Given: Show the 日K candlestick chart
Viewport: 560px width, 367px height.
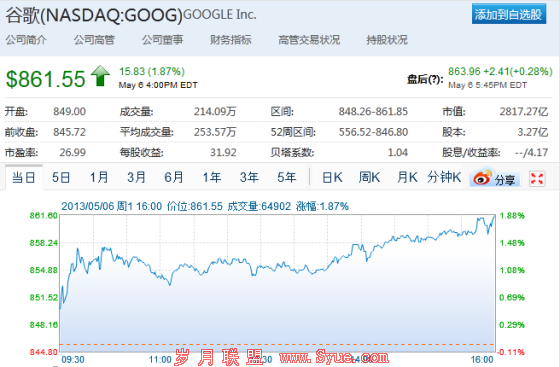Looking at the screenshot, I should click(332, 177).
